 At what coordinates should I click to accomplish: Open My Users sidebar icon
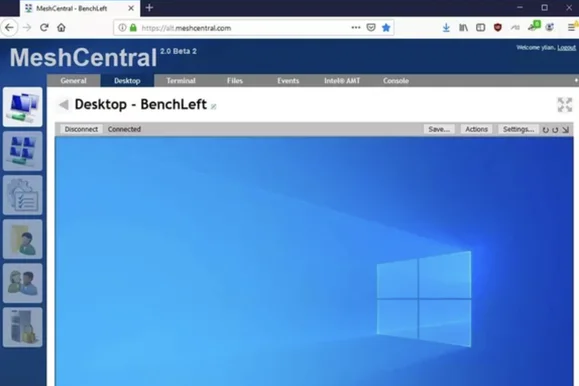coord(23,283)
